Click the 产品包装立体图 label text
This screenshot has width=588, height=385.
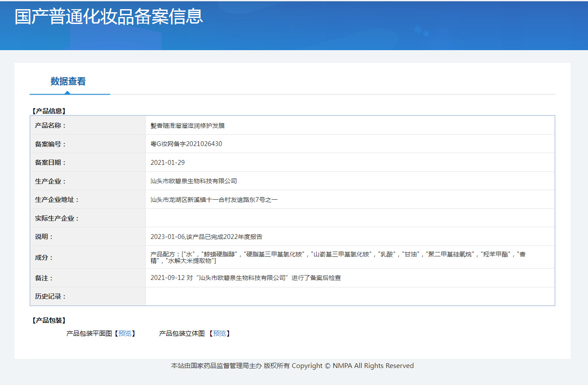pos(182,334)
